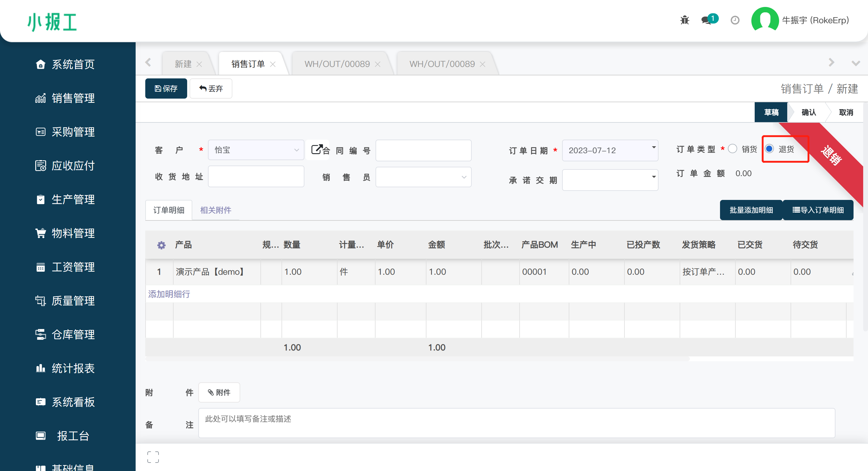Screen dimensions: 868x471
Task: Open external link icon next to customer field
Action: (x=316, y=149)
